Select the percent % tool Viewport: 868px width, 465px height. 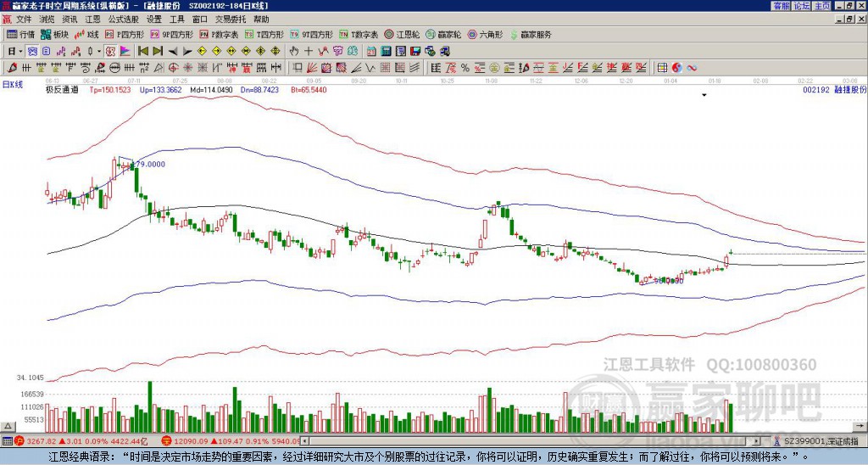click(465, 68)
